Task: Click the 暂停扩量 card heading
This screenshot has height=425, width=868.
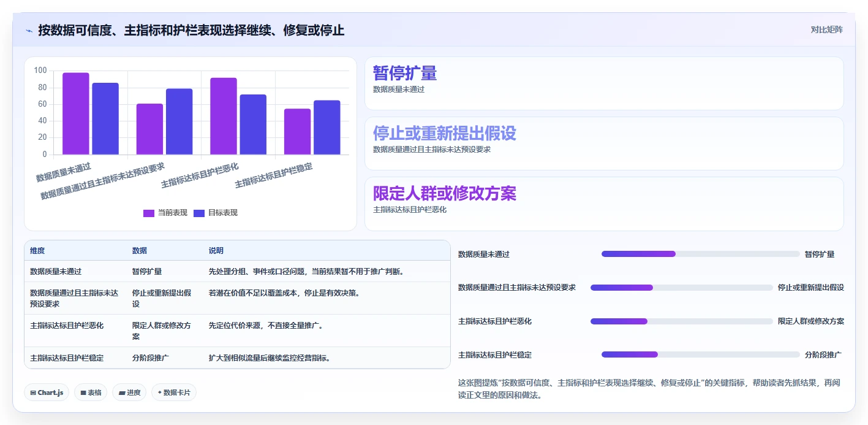Action: pos(405,73)
